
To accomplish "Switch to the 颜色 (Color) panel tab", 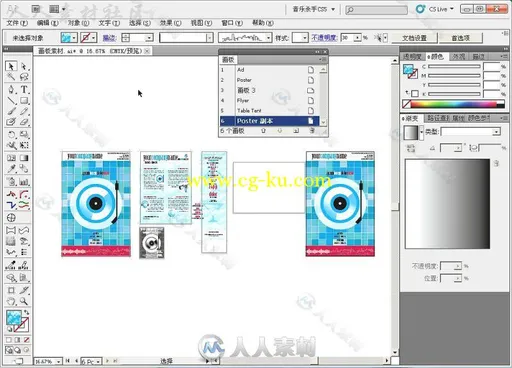I will (x=436, y=57).
